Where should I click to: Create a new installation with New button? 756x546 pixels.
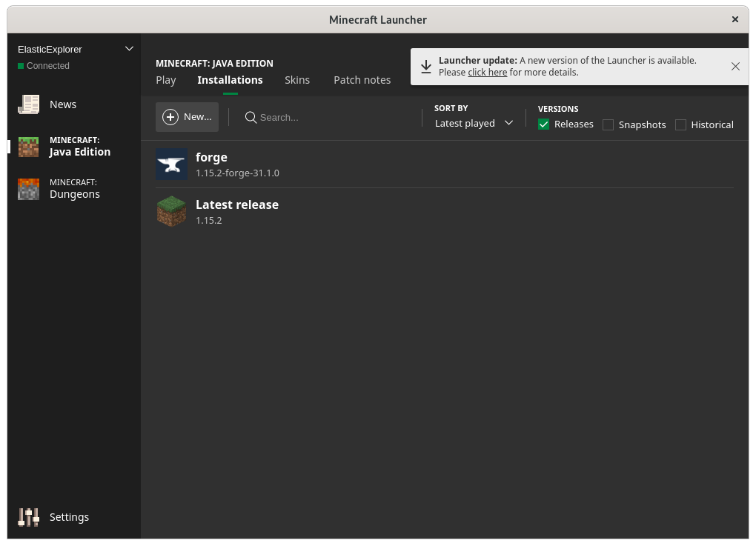pyautogui.click(x=187, y=117)
